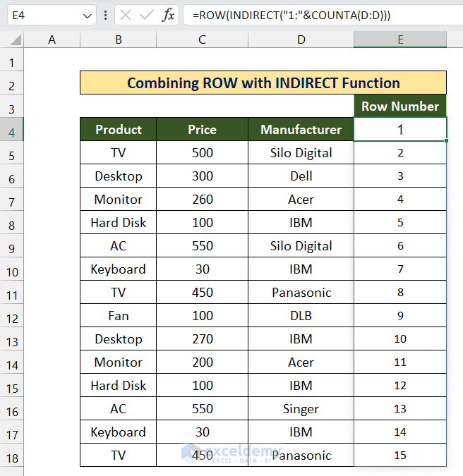
Task: Click the Product header cell
Action: pos(119,129)
